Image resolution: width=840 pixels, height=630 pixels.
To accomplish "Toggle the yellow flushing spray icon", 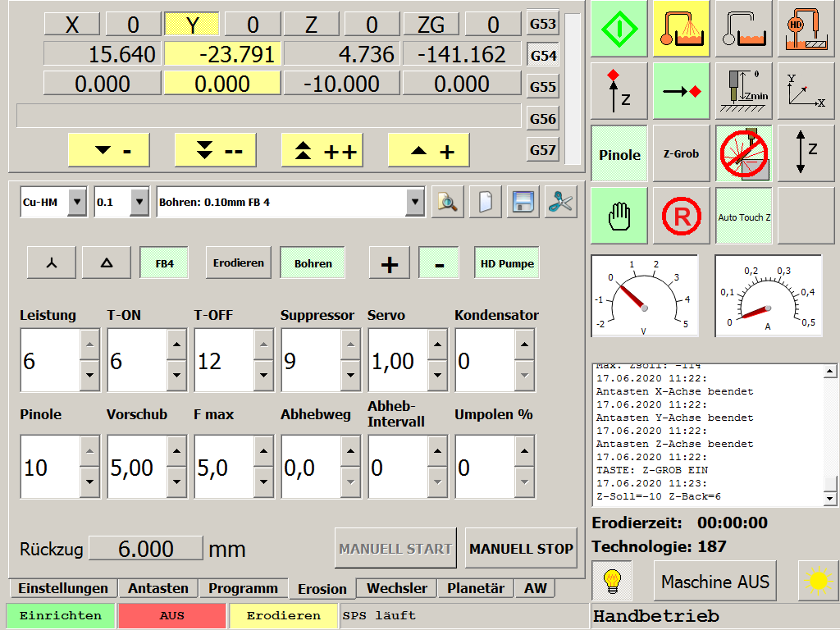I will click(682, 29).
